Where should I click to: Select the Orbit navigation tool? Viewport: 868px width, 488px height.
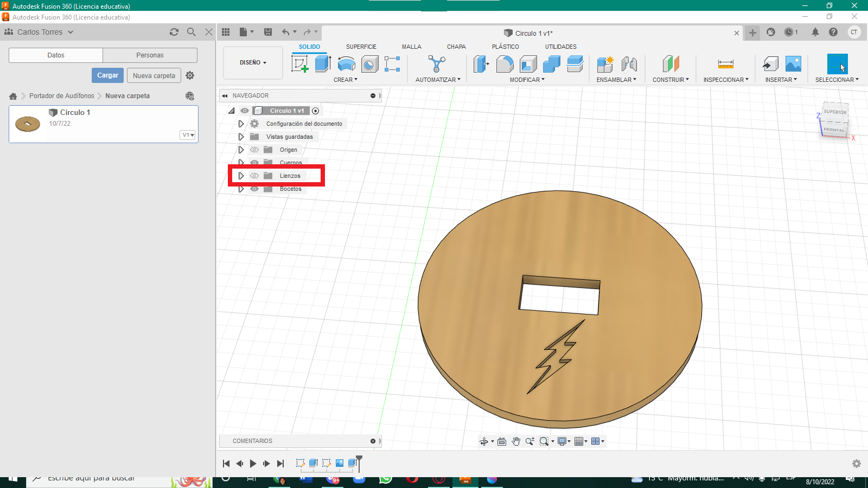point(484,441)
